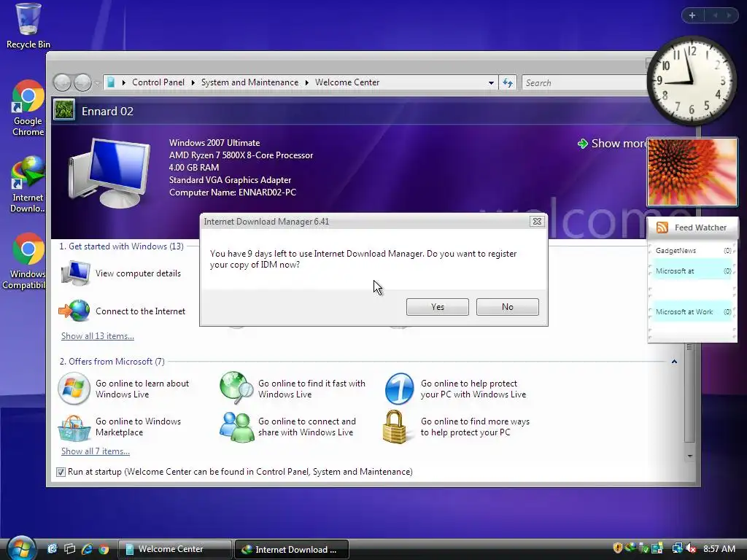The width and height of the screenshot is (747, 560).
Task: Close the Internet Download Manager dialog
Action: pyautogui.click(x=537, y=222)
